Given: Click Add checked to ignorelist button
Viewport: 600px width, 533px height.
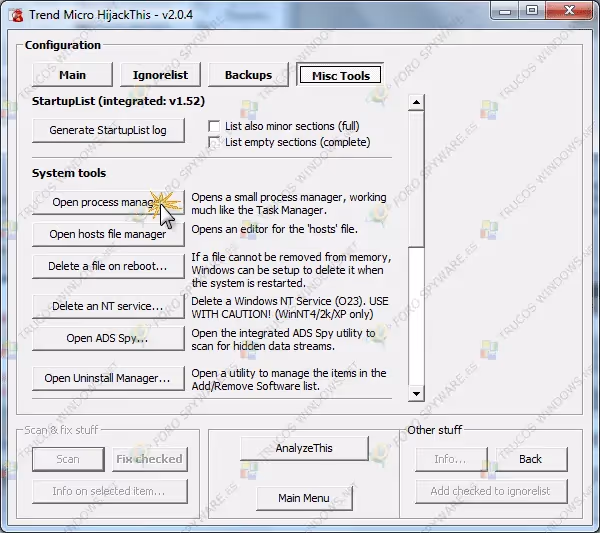Looking at the screenshot, I should coord(491,491).
